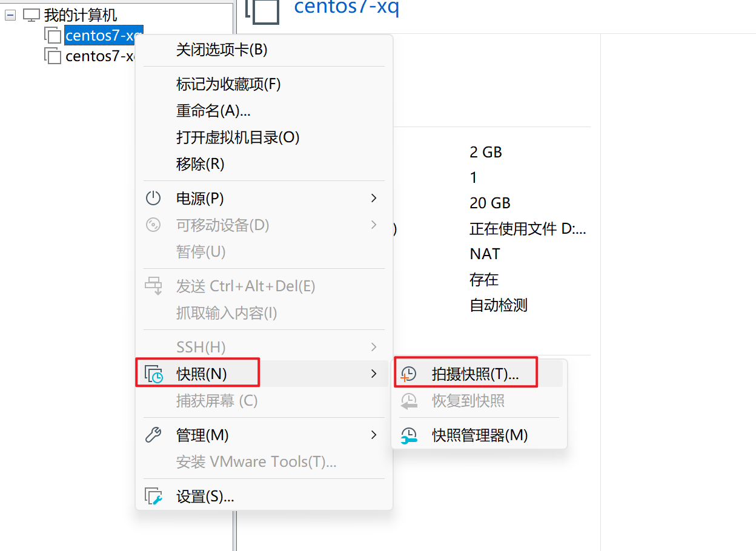756x551 pixels.
Task: Select the highlighted centos7-xq VM icon
Action: point(53,36)
